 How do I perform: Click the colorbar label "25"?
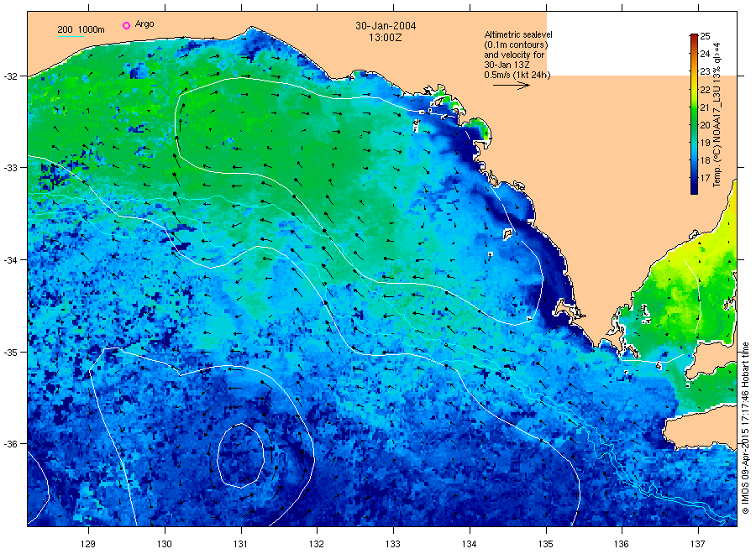(705, 36)
